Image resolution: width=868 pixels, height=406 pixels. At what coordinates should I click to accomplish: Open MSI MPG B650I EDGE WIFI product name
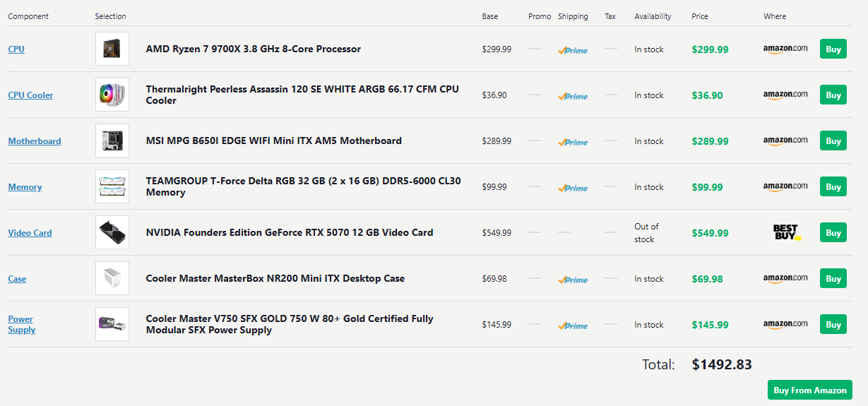[274, 141]
